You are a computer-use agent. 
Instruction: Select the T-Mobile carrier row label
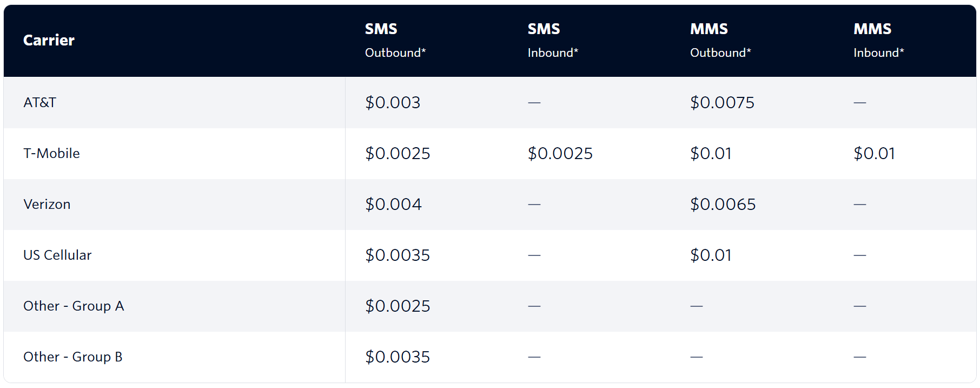click(x=51, y=153)
